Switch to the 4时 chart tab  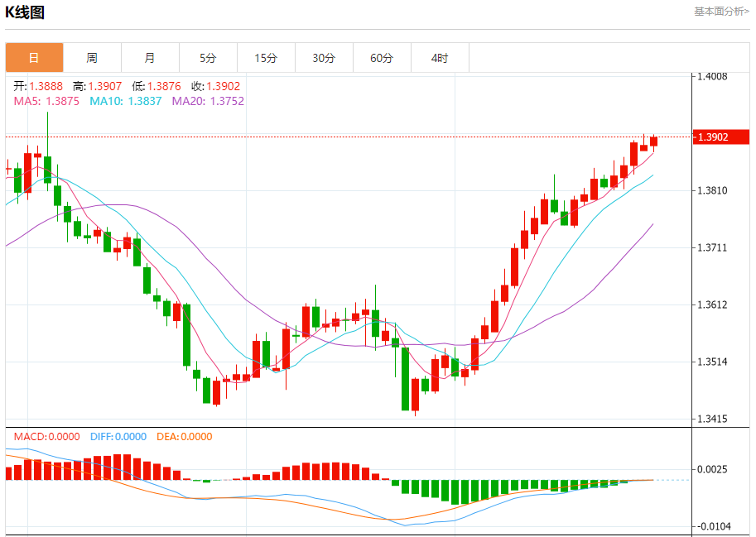[x=440, y=58]
